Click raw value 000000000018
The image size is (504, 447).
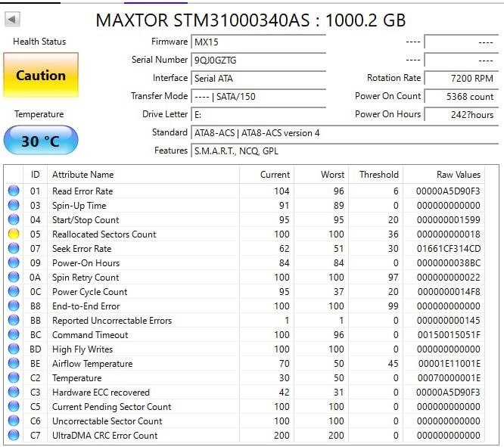tap(449, 234)
